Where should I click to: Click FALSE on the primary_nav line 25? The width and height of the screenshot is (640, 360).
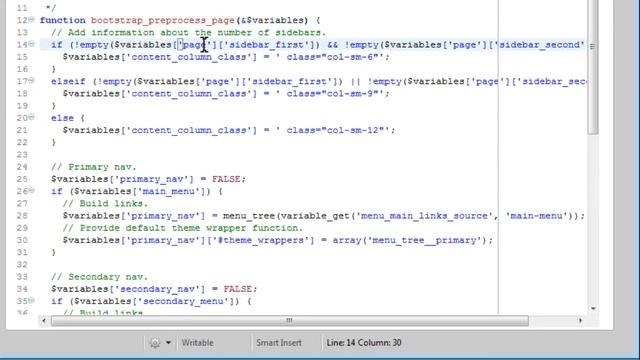[226, 179]
